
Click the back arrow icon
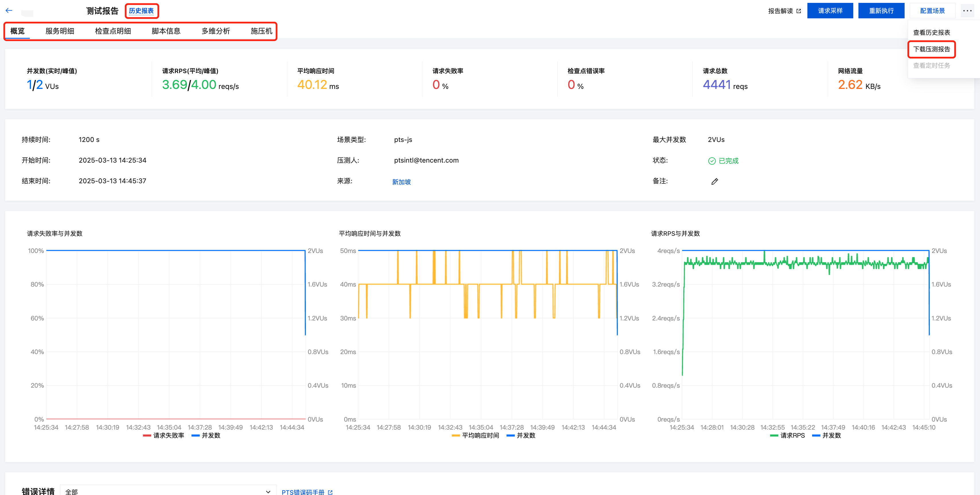[9, 11]
